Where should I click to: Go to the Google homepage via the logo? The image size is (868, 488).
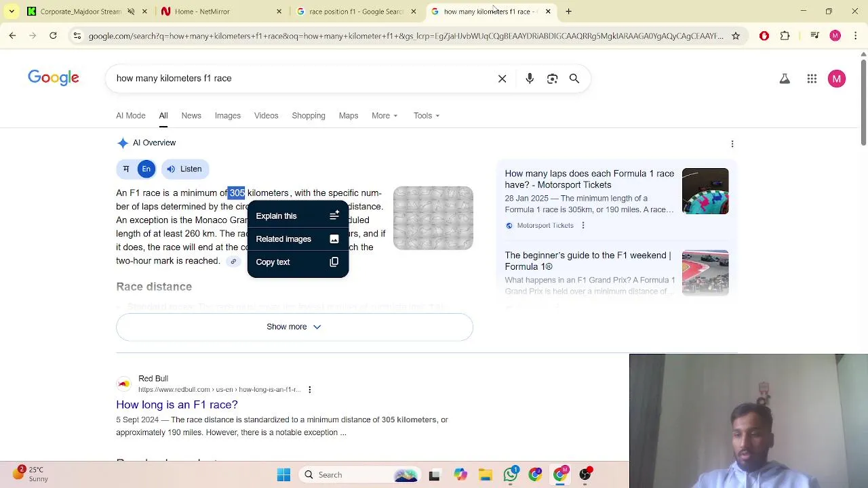tap(54, 78)
